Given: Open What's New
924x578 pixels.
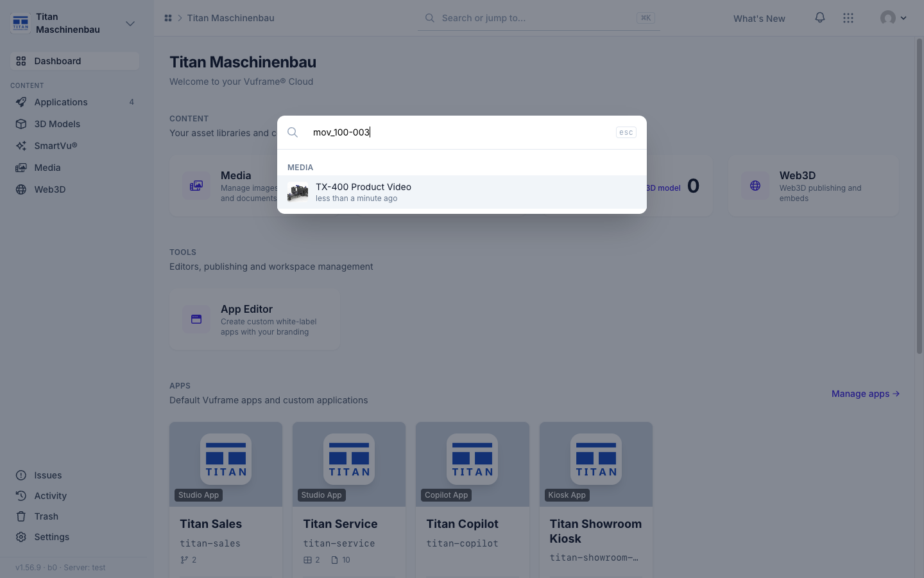Looking at the screenshot, I should 759,19.
